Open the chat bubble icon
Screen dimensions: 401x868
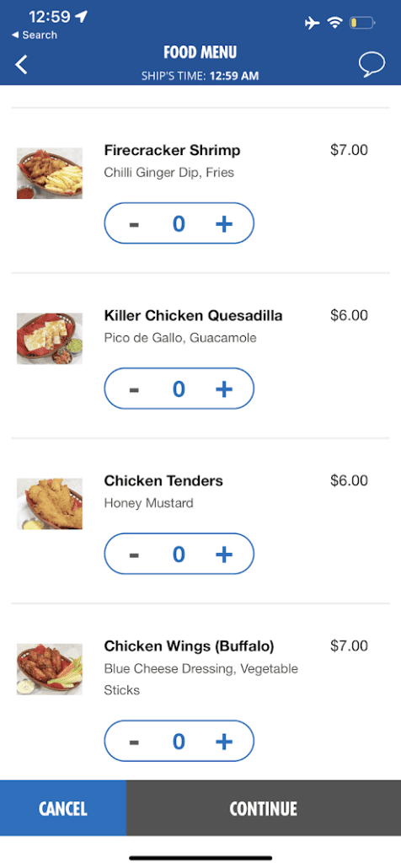[372, 65]
